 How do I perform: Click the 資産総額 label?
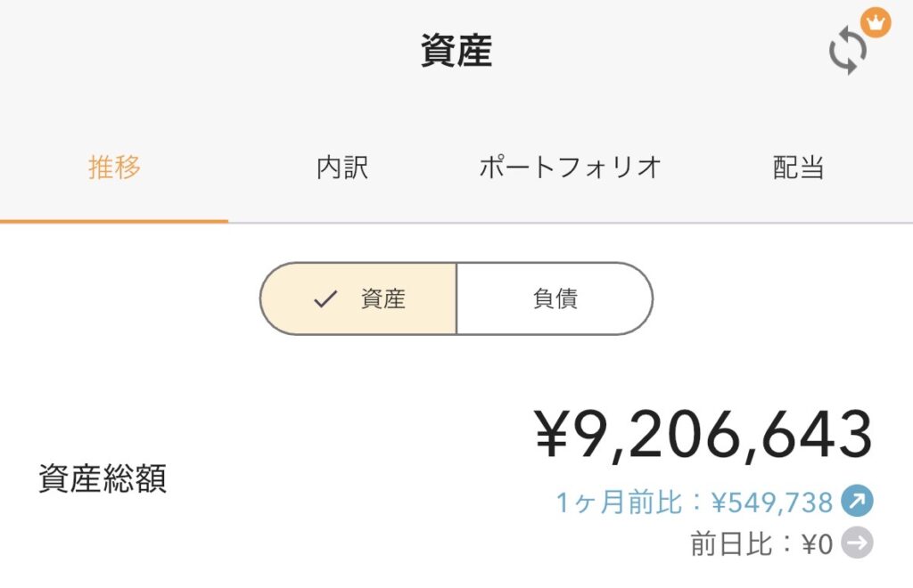103,479
